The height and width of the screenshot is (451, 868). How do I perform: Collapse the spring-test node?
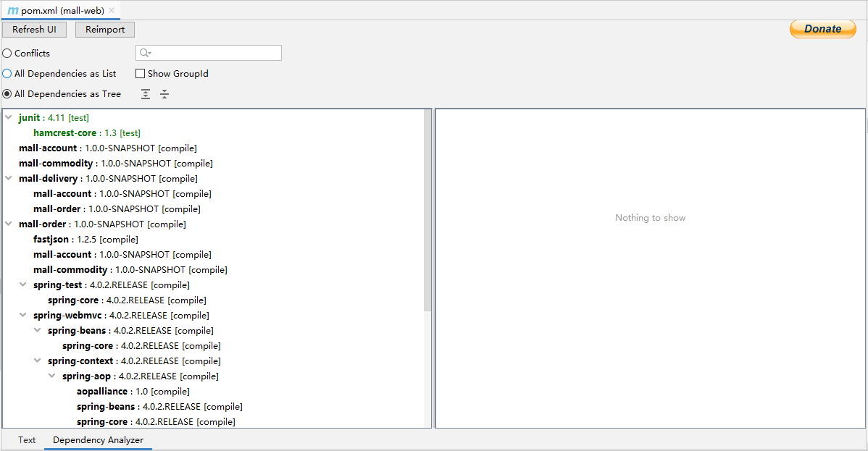(23, 284)
